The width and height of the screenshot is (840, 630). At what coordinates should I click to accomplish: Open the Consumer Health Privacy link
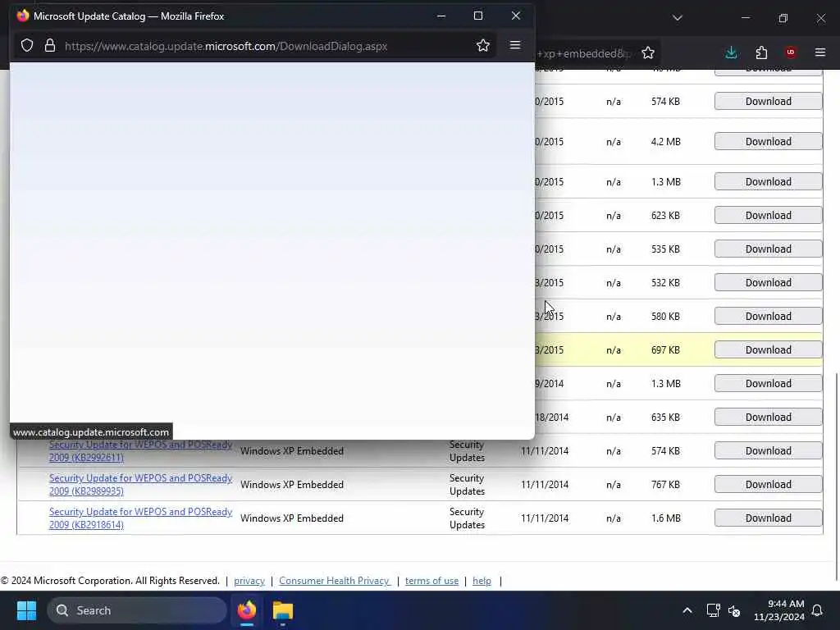[x=335, y=581]
